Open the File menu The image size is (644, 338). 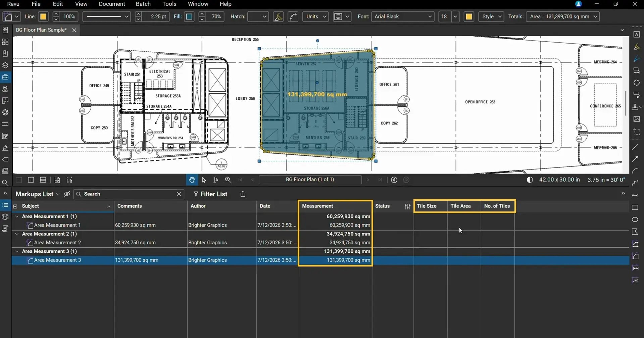(x=36, y=4)
